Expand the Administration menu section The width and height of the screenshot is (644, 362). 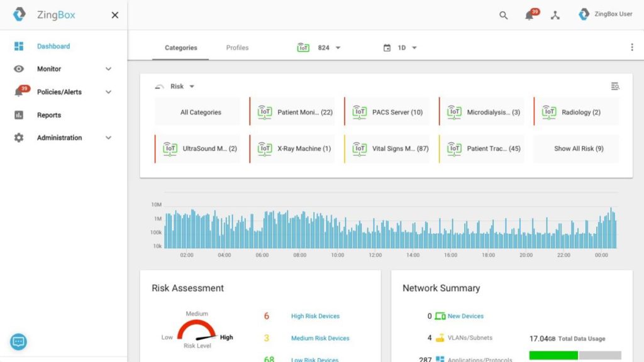coord(108,138)
